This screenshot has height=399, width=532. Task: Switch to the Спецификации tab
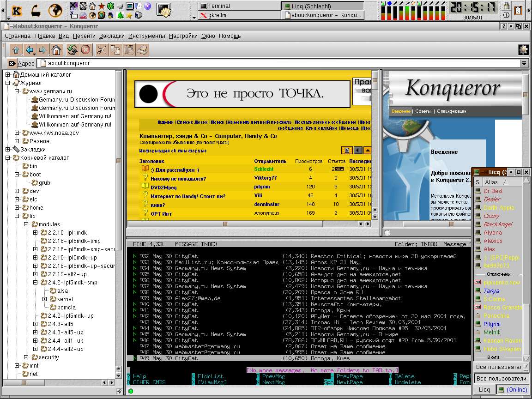(452, 111)
